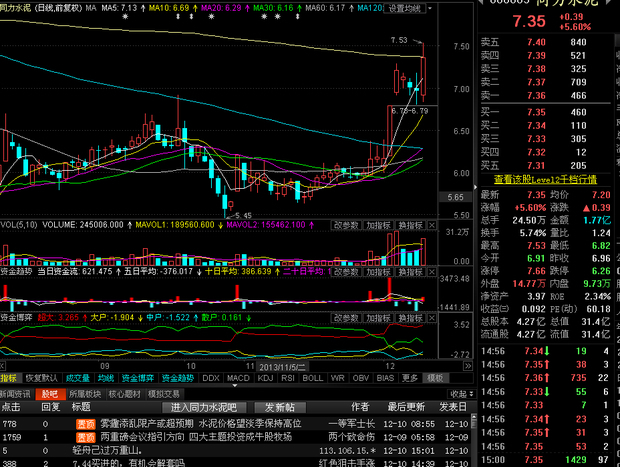
Task: Click the 2013/11/5 date marker on timeline
Action: pos(281,367)
